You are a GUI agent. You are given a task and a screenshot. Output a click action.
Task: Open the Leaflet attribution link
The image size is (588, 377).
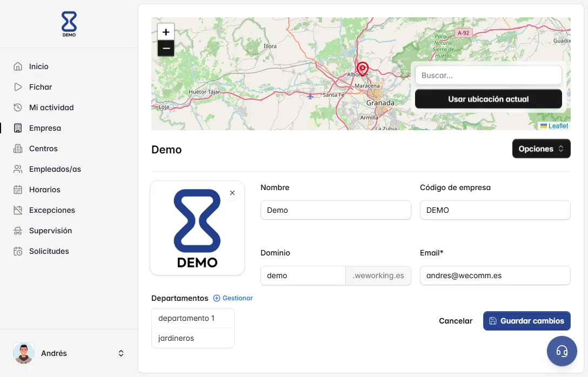click(x=558, y=126)
